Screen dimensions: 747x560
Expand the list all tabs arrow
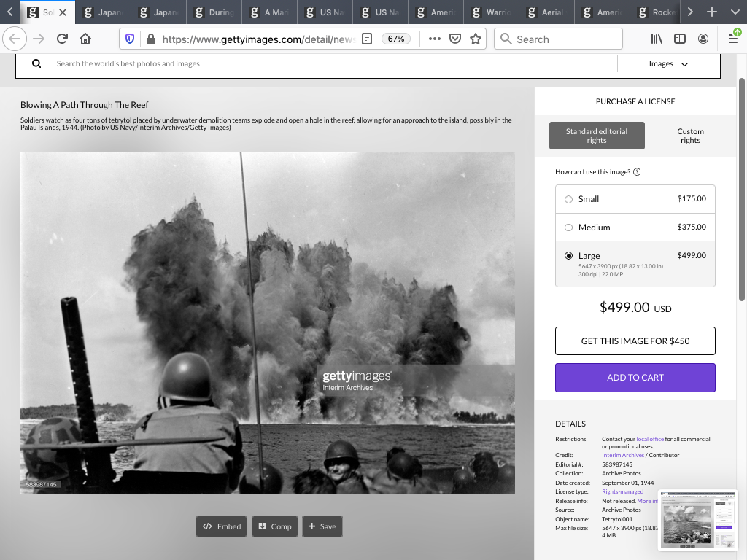(735, 12)
